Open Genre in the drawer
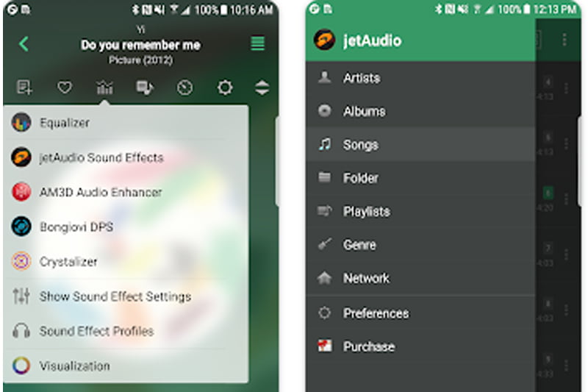 point(420,245)
